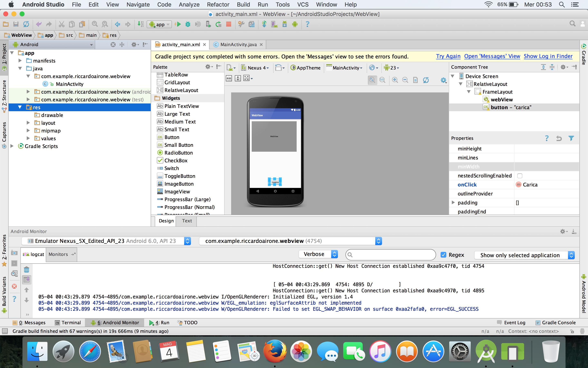
Task: Open System Preferences from the Dock
Action: tap(460, 351)
